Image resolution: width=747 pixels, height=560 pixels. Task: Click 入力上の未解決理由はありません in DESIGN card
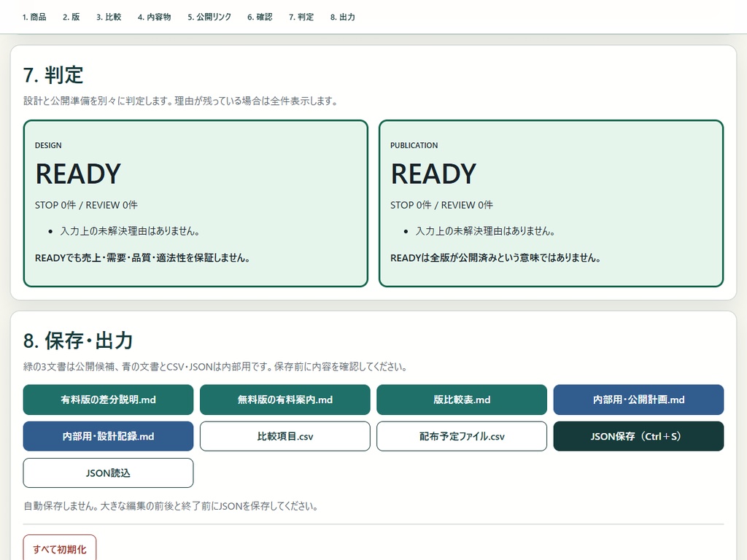click(x=130, y=231)
